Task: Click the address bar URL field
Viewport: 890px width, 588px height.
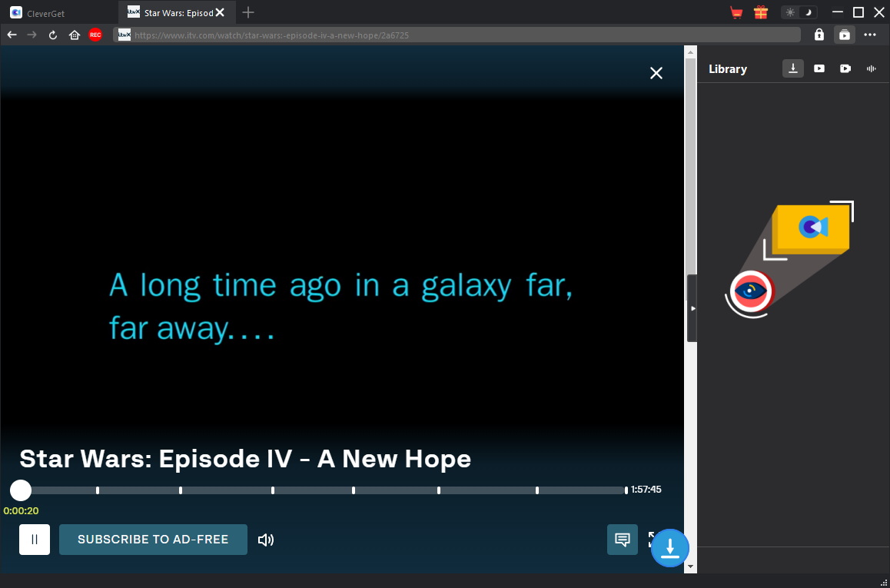Action: point(457,35)
